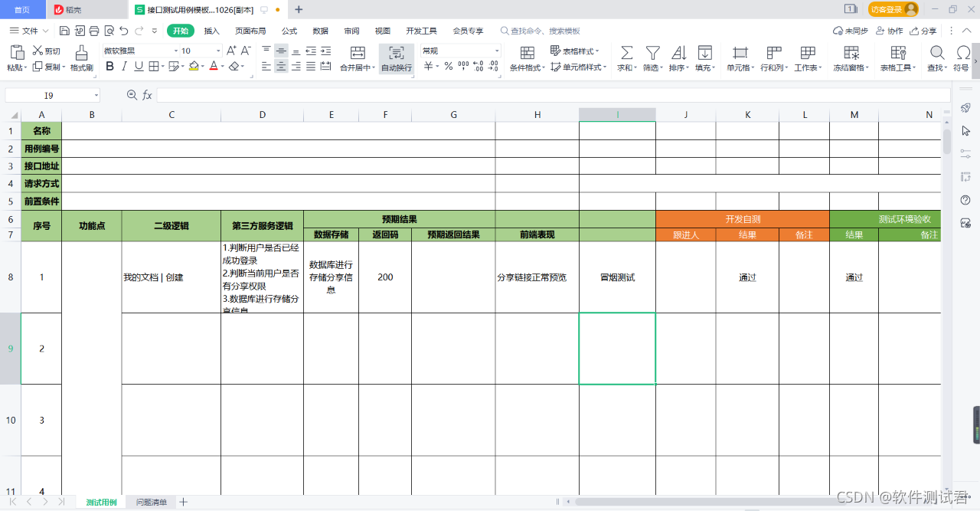
Task: Click the Undo arrow
Action: (x=124, y=31)
